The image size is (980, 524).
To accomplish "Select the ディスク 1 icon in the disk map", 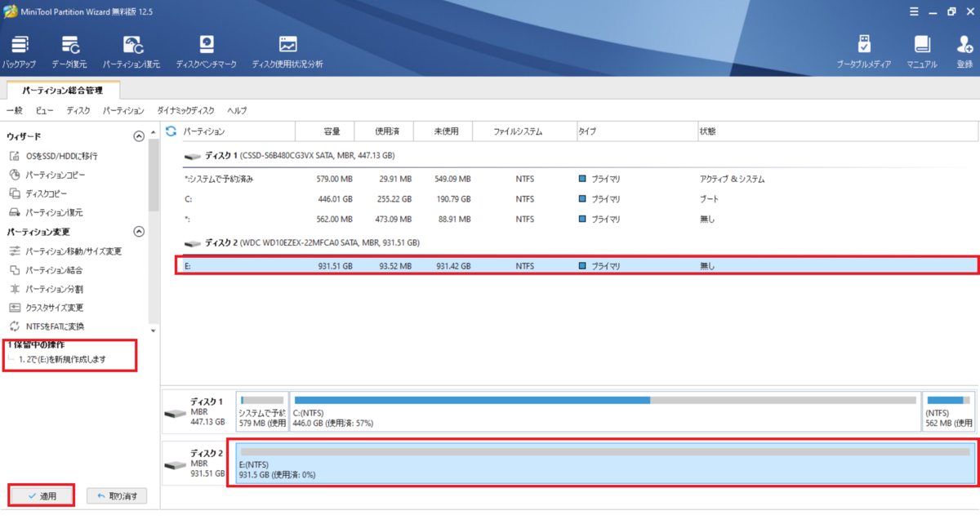I will pos(175,414).
